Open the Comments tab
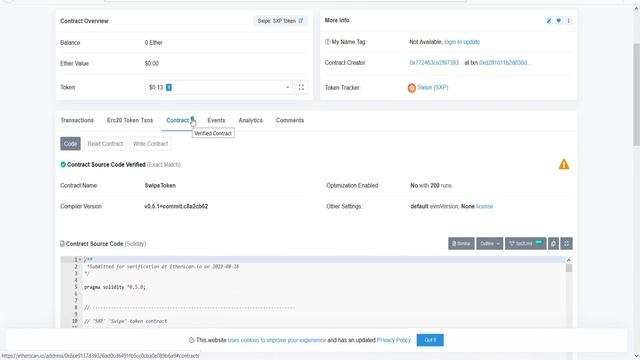This screenshot has width=640, height=360. click(x=290, y=120)
